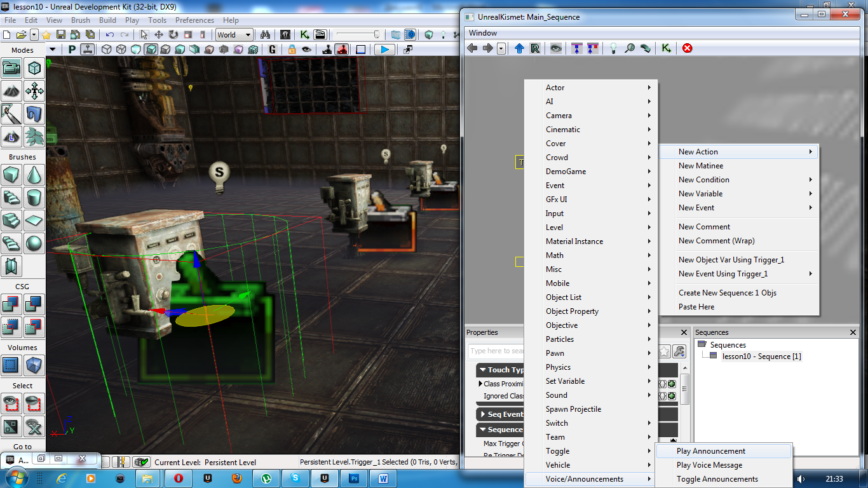This screenshot has width=868, height=488.
Task: Select the Foliage mode leaf icon
Action: pyautogui.click(x=34, y=135)
